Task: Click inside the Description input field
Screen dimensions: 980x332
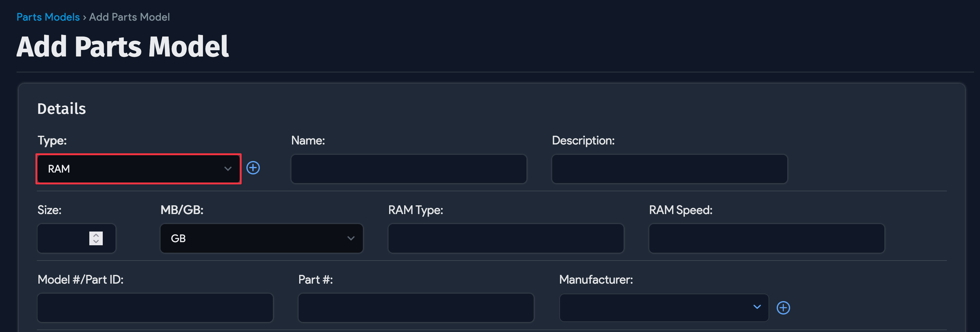Action: (x=669, y=168)
